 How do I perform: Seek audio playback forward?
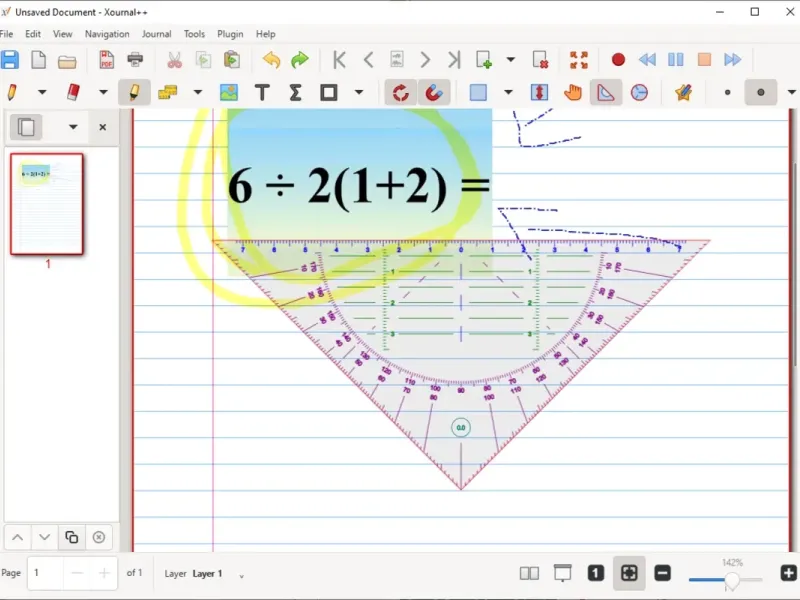click(x=733, y=60)
